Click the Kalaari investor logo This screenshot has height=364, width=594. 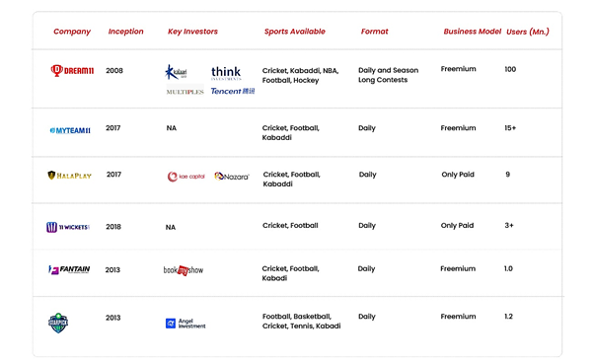[177, 72]
